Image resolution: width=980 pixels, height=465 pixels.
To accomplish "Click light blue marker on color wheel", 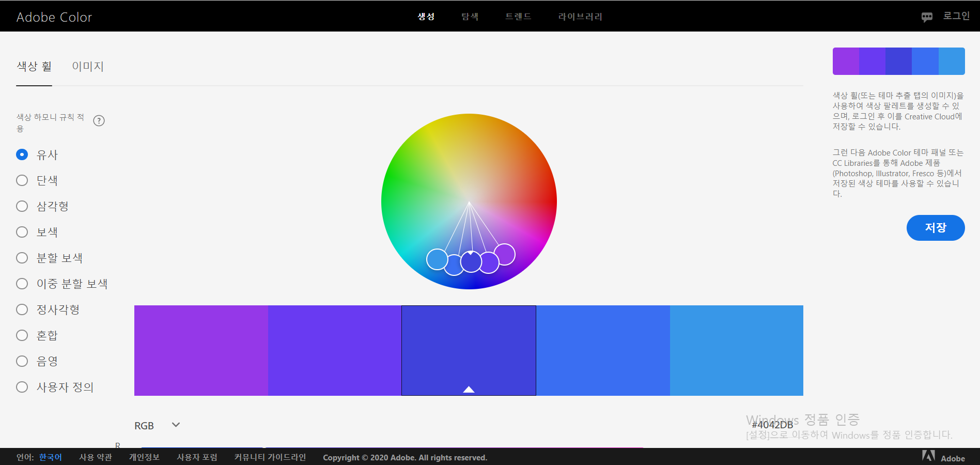I will click(437, 259).
